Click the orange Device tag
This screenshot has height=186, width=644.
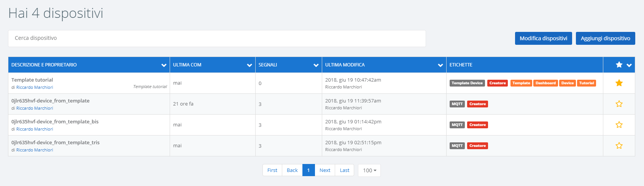click(568, 83)
